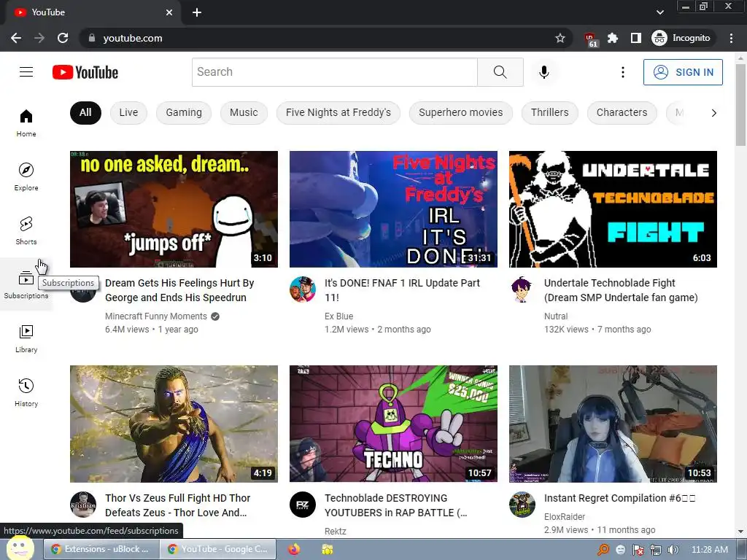This screenshot has height=560, width=747.
Task: Open the YouTube hamburger guide menu
Action: [26, 72]
